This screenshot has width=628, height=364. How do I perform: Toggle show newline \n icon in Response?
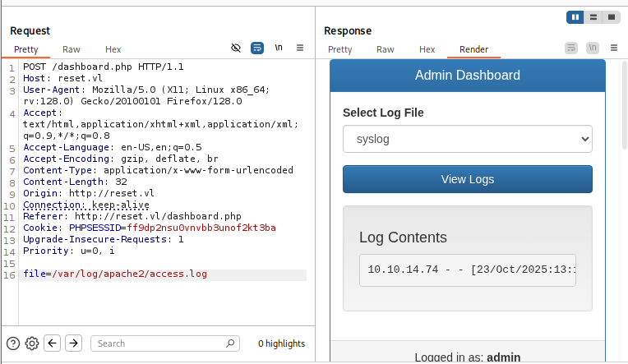click(593, 48)
